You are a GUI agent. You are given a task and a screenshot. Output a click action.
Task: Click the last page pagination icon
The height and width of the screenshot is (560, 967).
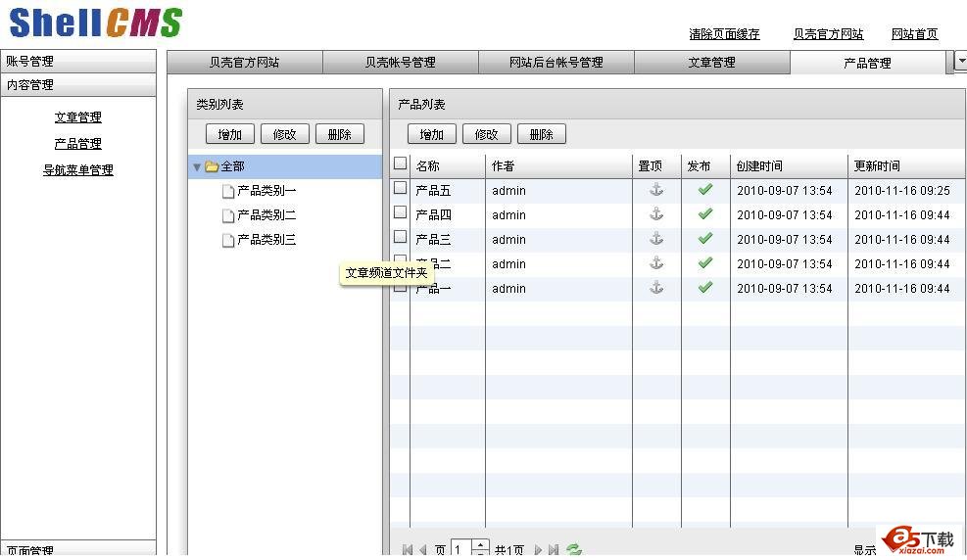pyautogui.click(x=554, y=550)
